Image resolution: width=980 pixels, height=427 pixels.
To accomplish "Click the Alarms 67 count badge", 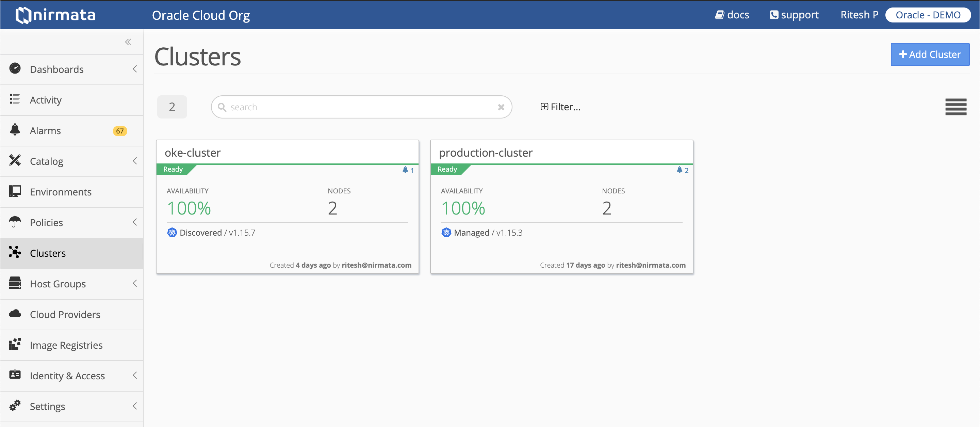I will (x=120, y=131).
